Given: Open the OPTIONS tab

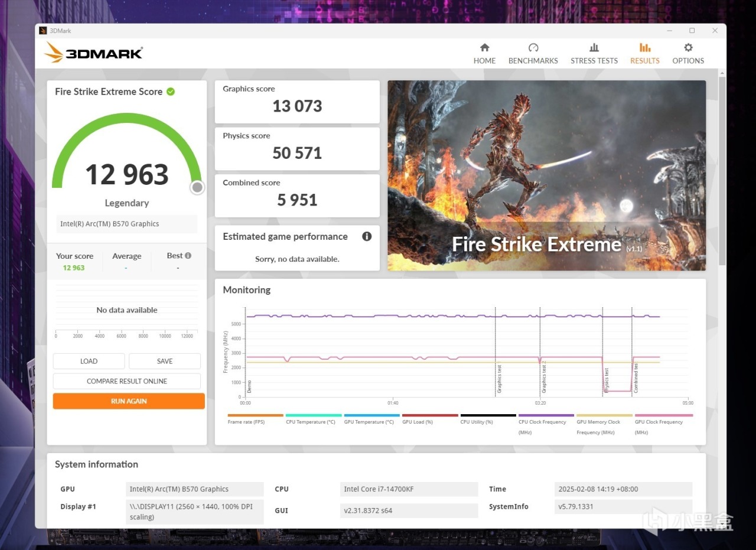Looking at the screenshot, I should (x=688, y=53).
